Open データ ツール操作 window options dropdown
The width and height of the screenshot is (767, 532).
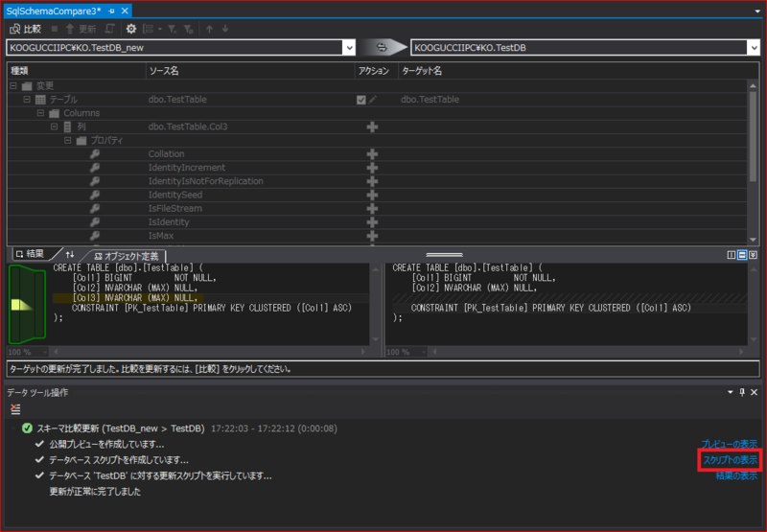click(x=731, y=392)
